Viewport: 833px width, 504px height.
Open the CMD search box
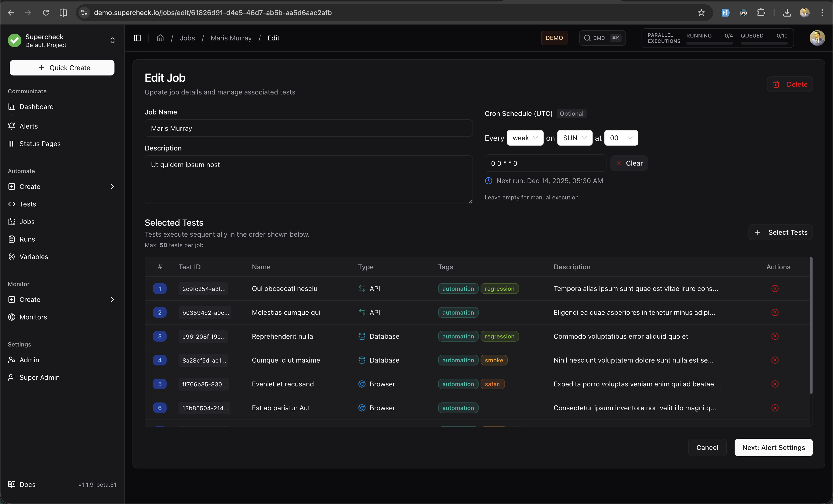602,38
